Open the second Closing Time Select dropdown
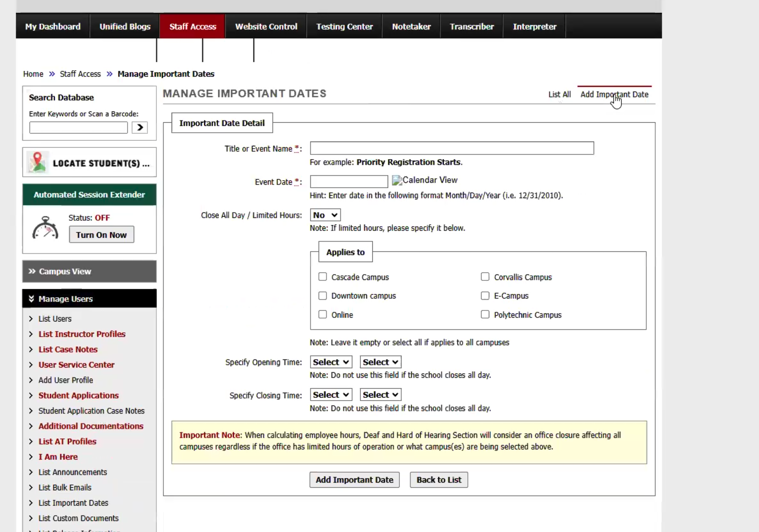Screen dimensions: 759x532 [380, 395]
